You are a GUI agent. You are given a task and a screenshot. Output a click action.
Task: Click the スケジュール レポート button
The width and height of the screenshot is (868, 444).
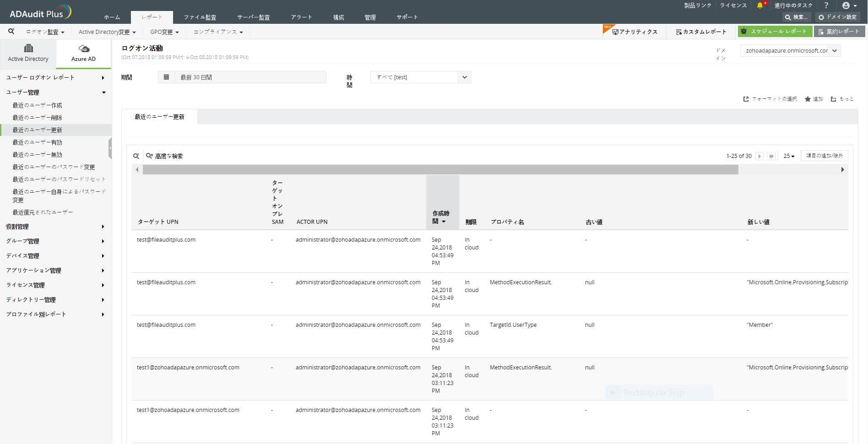(x=775, y=32)
